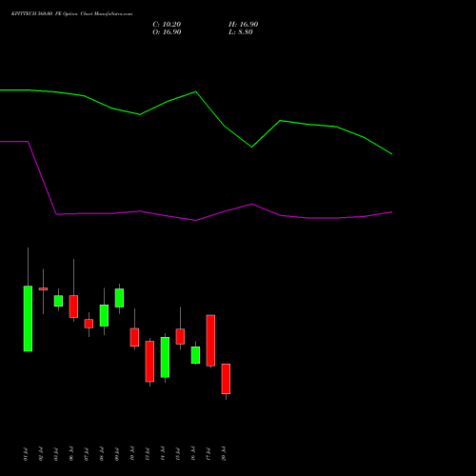
Task: Select the low value L: 8.80
Action: (x=241, y=32)
